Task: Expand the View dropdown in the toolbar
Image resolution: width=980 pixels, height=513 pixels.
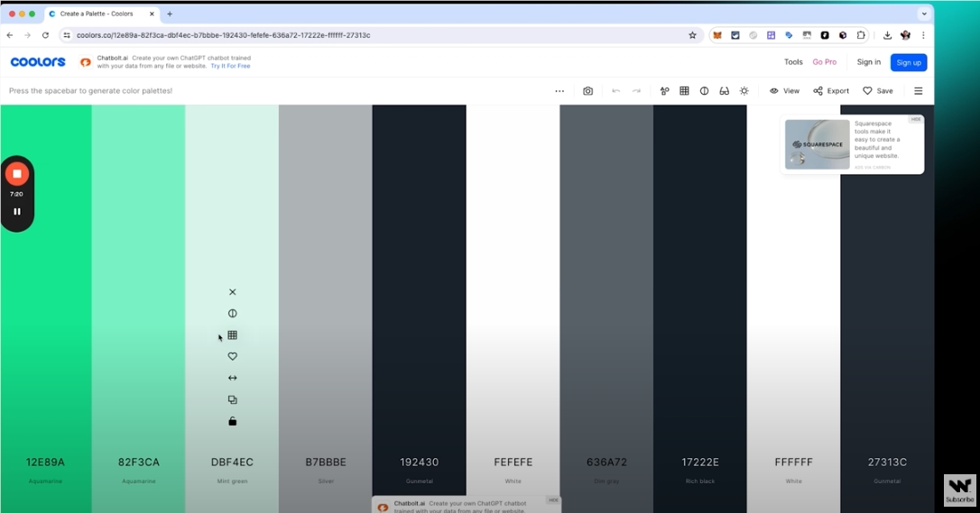Action: (784, 91)
